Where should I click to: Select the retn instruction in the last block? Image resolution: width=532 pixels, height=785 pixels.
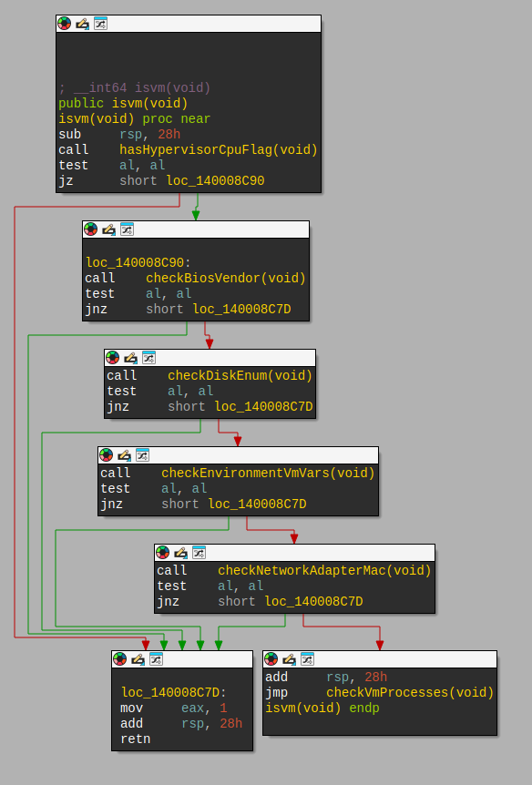(135, 739)
